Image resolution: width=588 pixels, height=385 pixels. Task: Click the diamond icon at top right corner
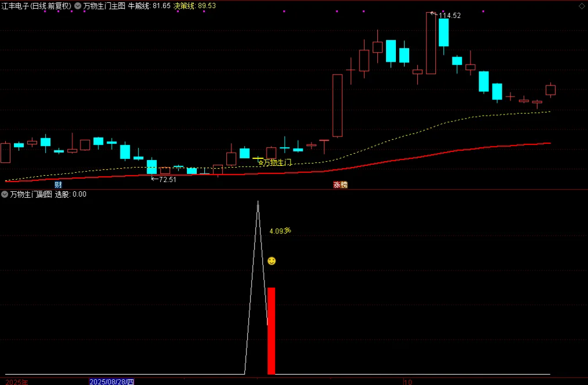click(x=582, y=6)
